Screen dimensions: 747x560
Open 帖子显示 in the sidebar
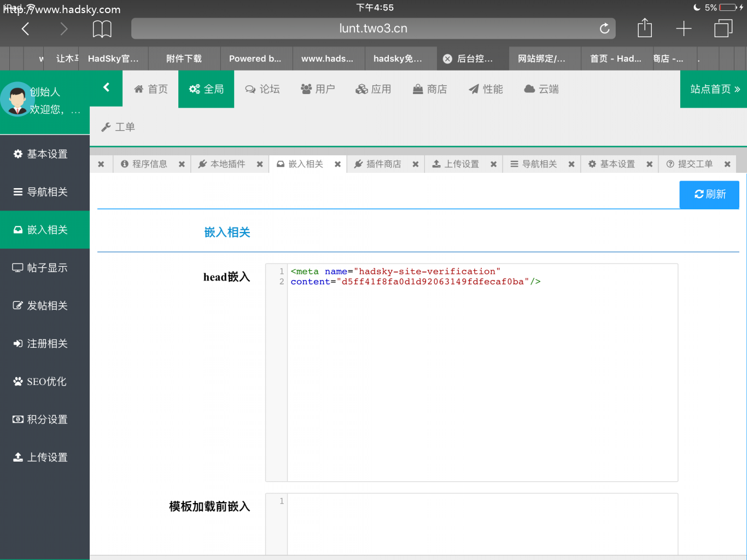[x=45, y=267]
